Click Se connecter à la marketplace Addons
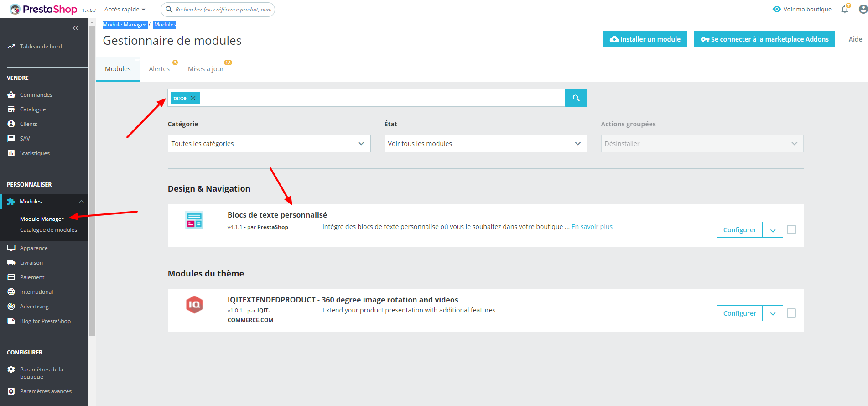The width and height of the screenshot is (868, 406). (764, 39)
